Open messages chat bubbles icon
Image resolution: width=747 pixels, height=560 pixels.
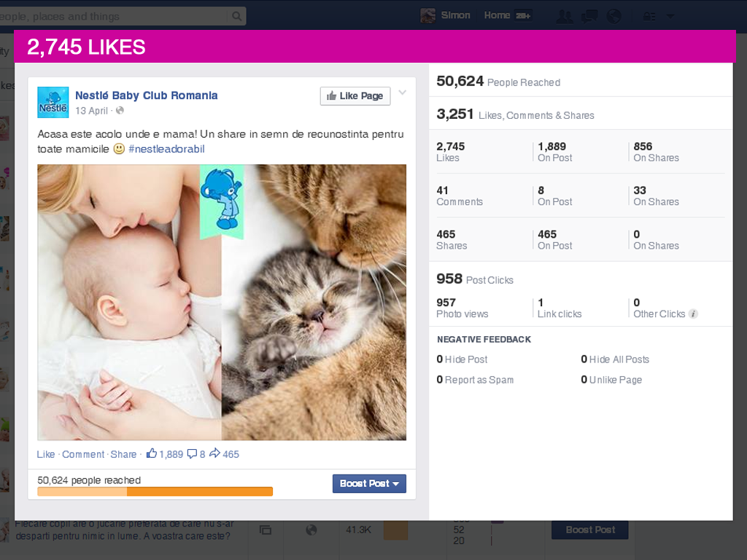[589, 16]
